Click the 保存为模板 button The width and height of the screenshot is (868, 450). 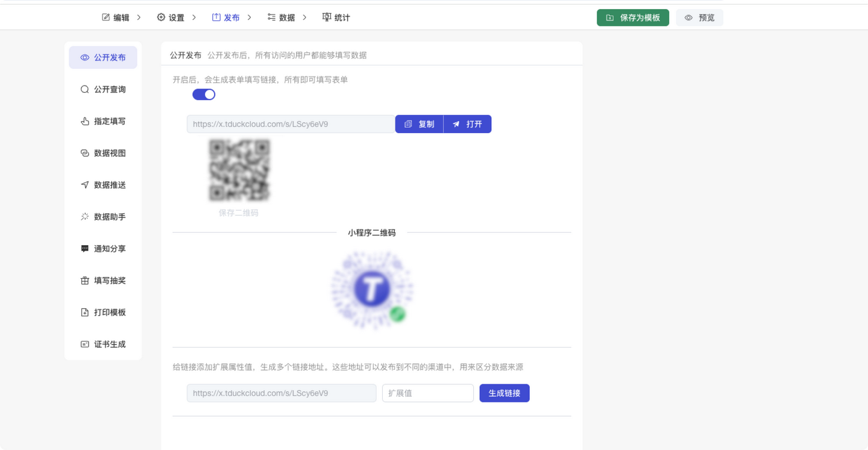[633, 18]
